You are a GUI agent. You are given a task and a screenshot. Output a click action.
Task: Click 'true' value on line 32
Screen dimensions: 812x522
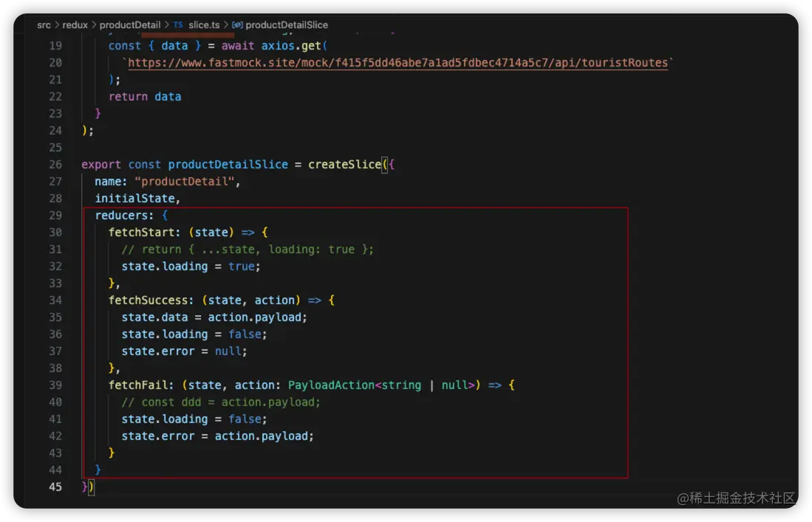point(242,267)
